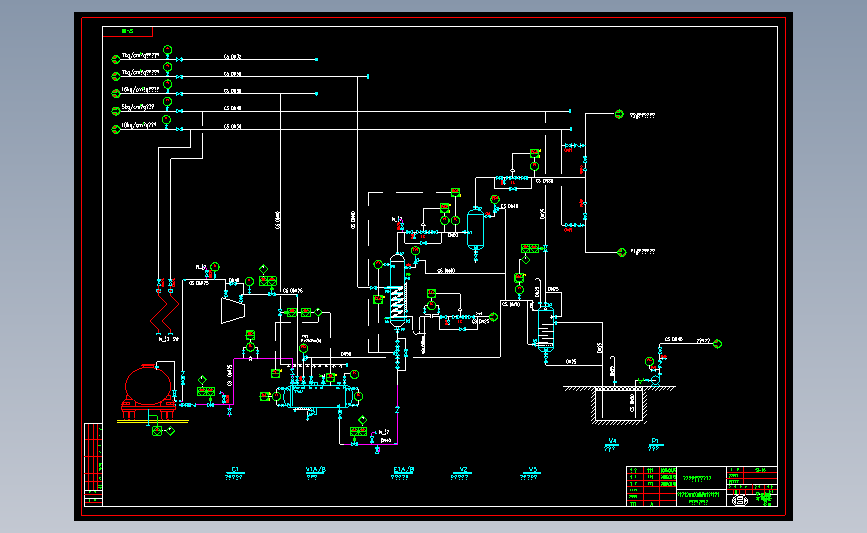The height and width of the screenshot is (533, 867).
Task: Select the outlet arrow at upper right header
Action: [x=619, y=114]
